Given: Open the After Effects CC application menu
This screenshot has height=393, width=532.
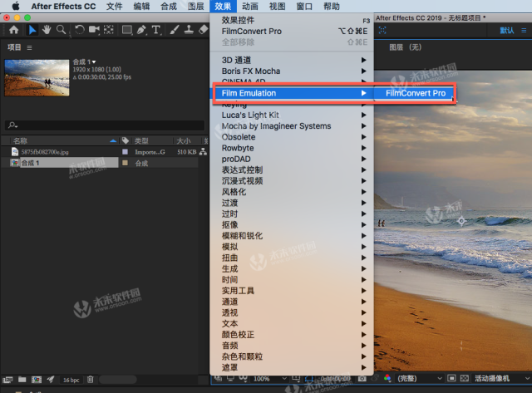Looking at the screenshot, I should [x=63, y=6].
